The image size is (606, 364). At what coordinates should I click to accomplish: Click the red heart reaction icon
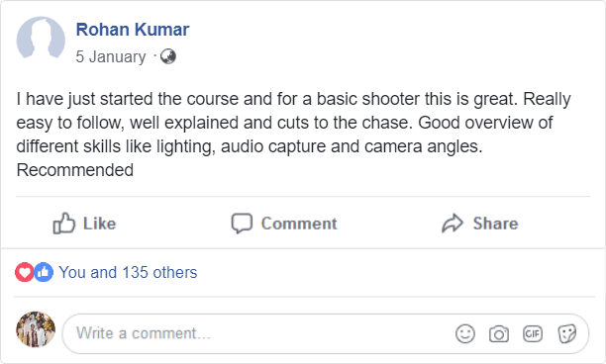(x=25, y=272)
